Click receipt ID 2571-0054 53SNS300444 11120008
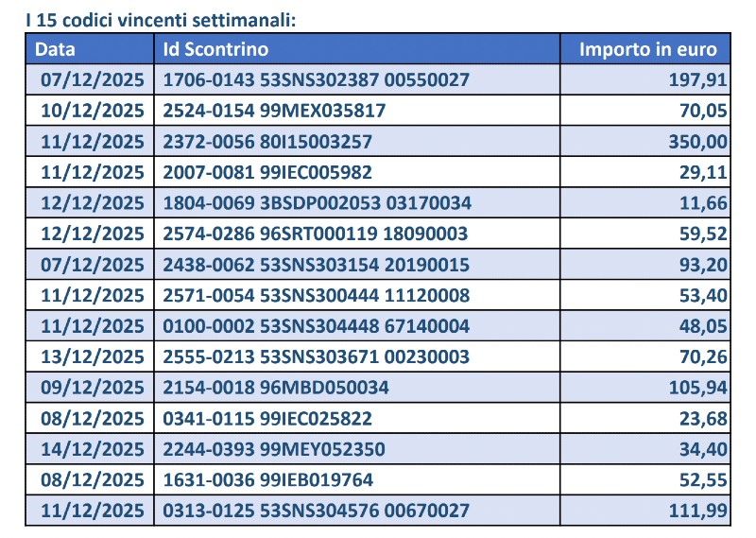 pyautogui.click(x=317, y=295)
